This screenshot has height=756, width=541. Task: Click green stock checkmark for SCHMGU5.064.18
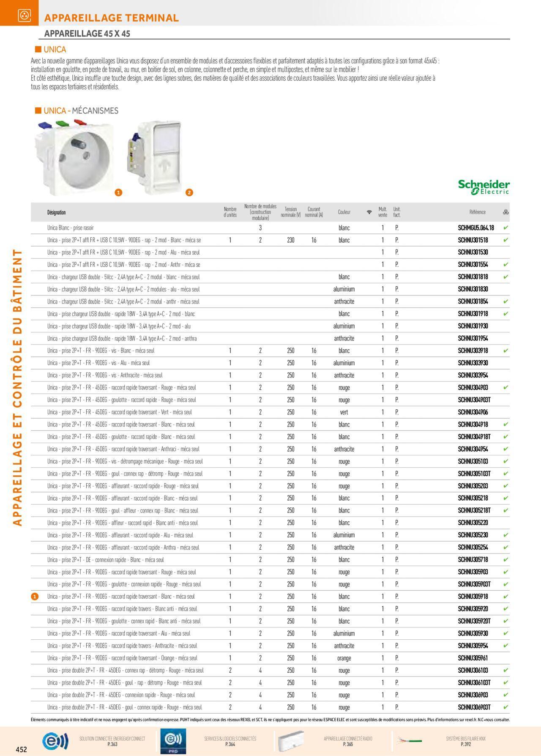[506, 227]
